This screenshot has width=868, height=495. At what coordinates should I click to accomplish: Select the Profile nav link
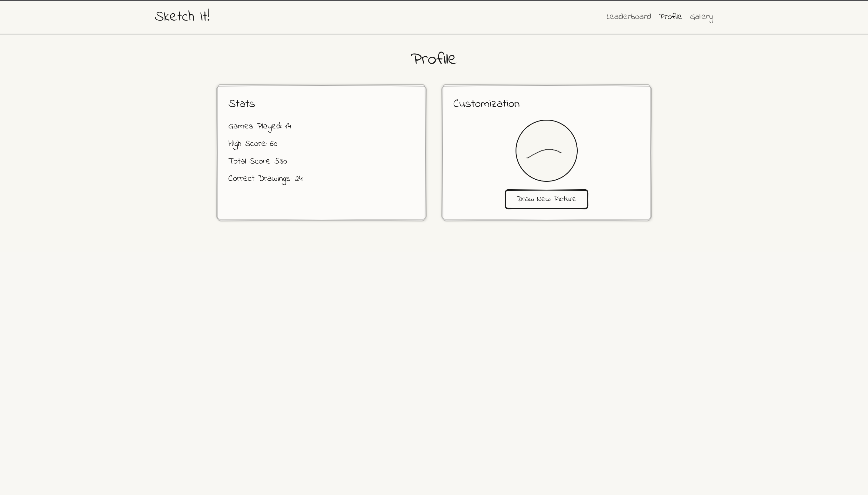(x=670, y=17)
